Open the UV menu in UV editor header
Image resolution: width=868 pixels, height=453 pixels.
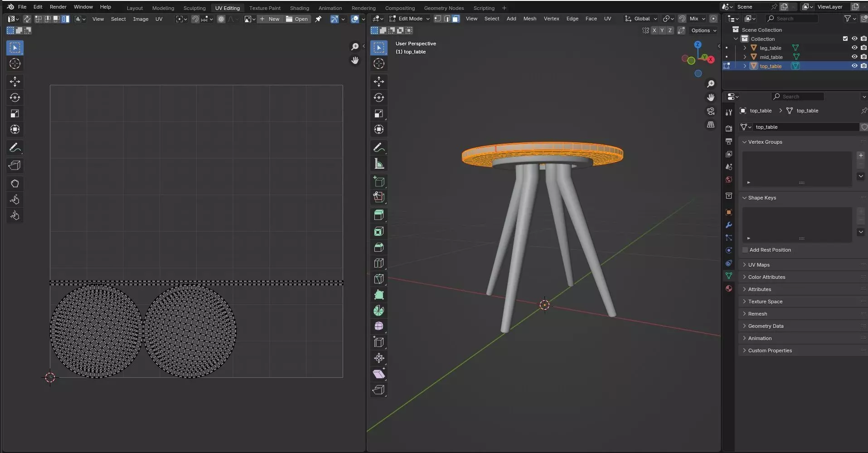click(x=159, y=19)
